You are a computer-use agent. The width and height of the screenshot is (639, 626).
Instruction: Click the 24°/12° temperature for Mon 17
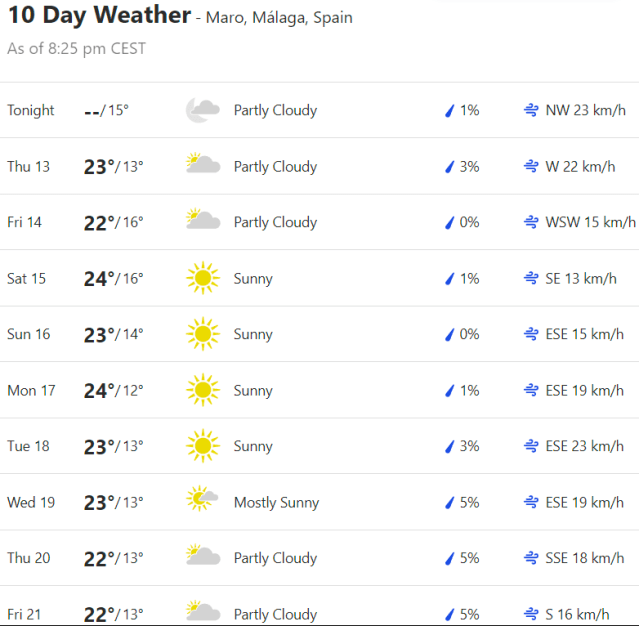pyautogui.click(x=113, y=390)
